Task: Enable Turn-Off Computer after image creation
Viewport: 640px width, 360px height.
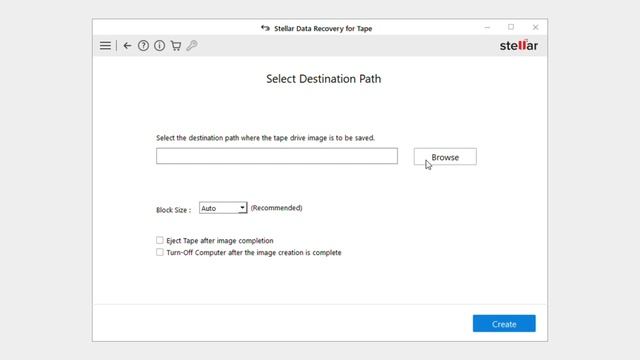Action: point(160,252)
